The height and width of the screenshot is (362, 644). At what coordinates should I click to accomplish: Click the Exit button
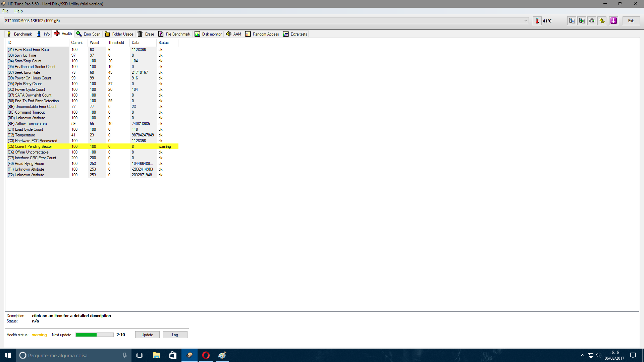(631, 21)
